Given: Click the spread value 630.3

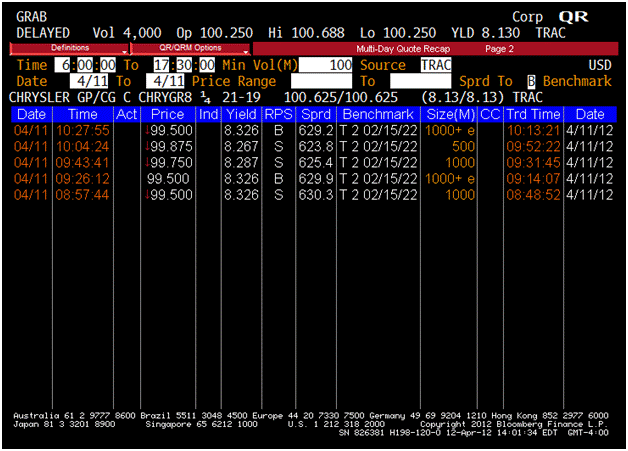Looking at the screenshot, I should click(x=316, y=195).
